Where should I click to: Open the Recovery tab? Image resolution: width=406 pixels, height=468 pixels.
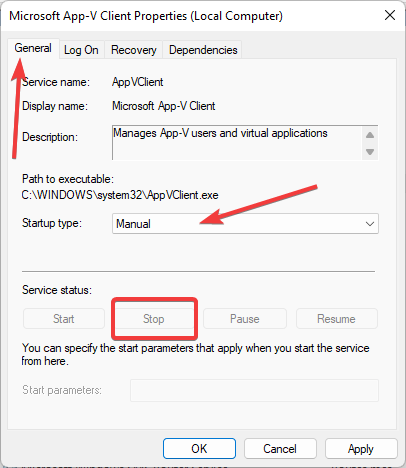(134, 50)
